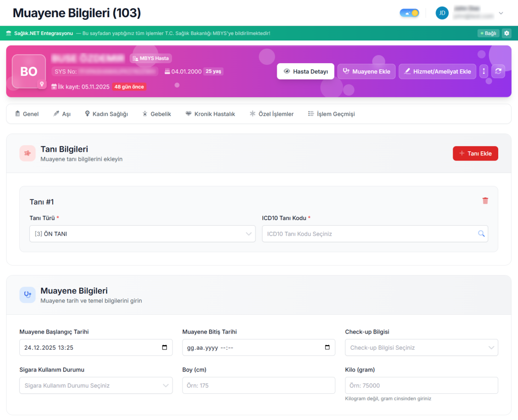This screenshot has height=420, width=518.
Task: Click the Bağlı connection status badge
Action: (488, 33)
